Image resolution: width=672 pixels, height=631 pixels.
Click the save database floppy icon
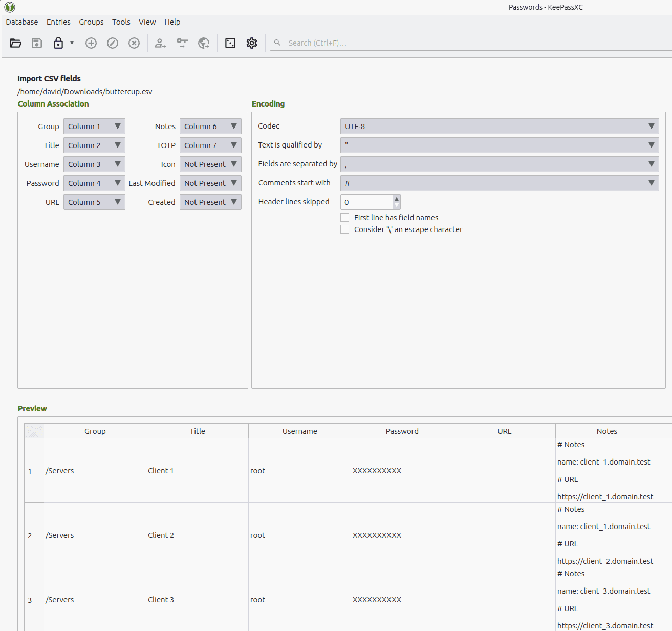[x=37, y=43]
